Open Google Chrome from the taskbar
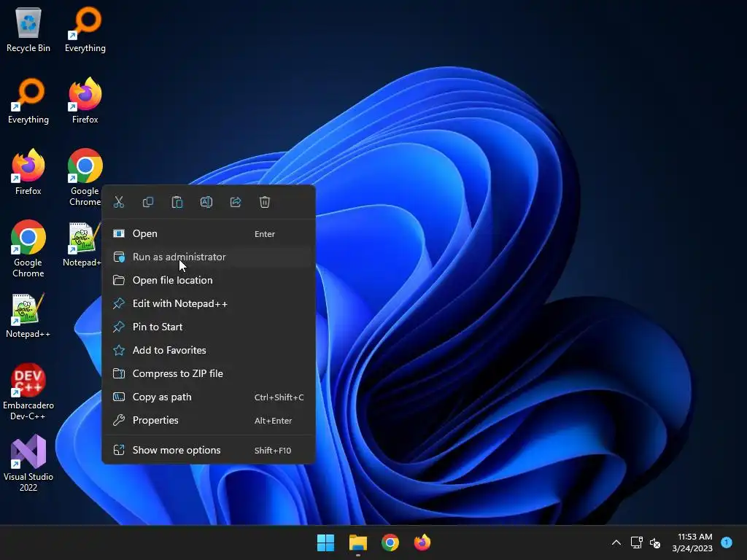Screen dimensions: 747x560 [x=390, y=542]
